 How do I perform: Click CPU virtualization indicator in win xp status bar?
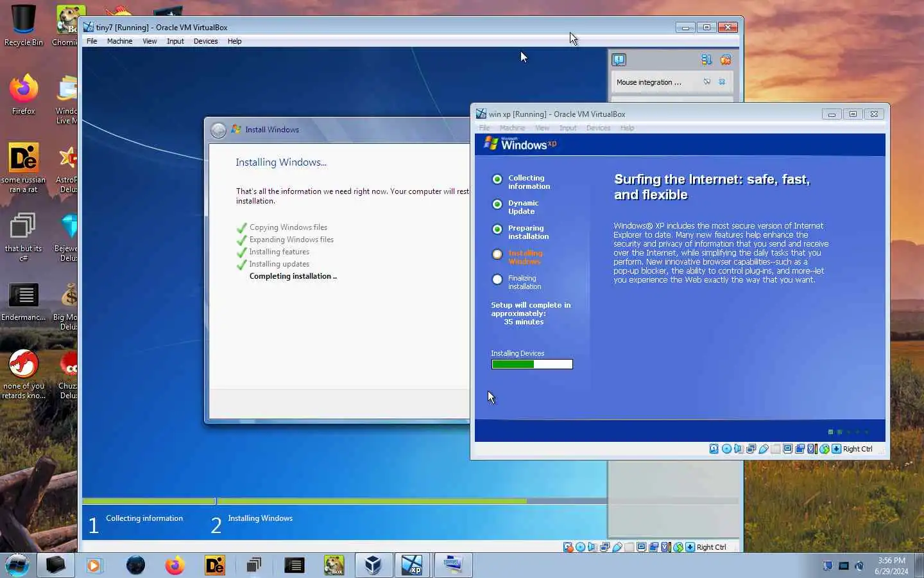click(x=812, y=449)
